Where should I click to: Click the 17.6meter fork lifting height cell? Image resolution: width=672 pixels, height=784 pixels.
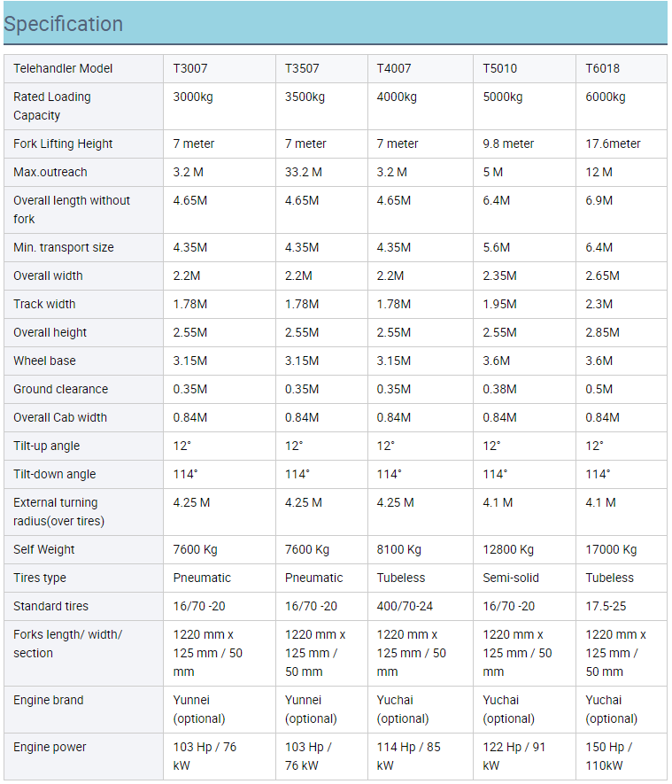click(x=613, y=144)
